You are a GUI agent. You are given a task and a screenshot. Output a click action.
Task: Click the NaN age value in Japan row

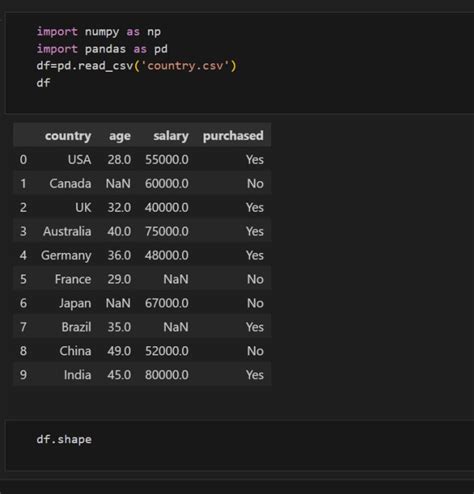(x=118, y=303)
